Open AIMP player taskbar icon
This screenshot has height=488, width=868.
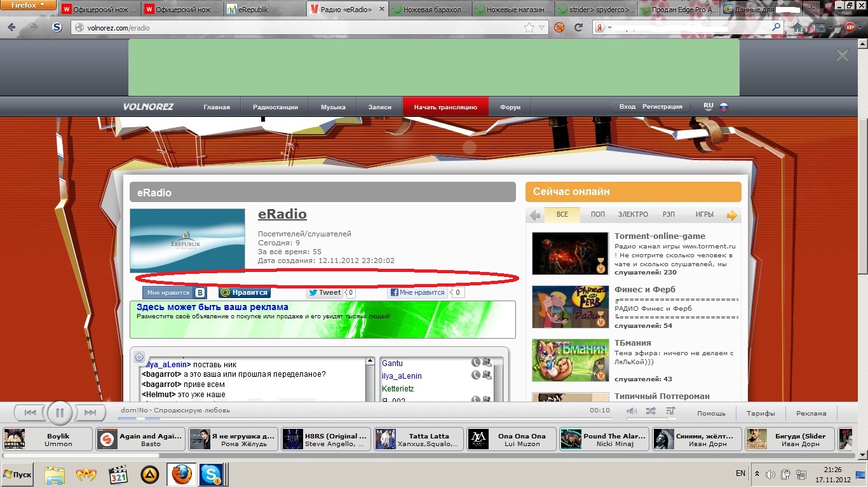[x=150, y=475]
